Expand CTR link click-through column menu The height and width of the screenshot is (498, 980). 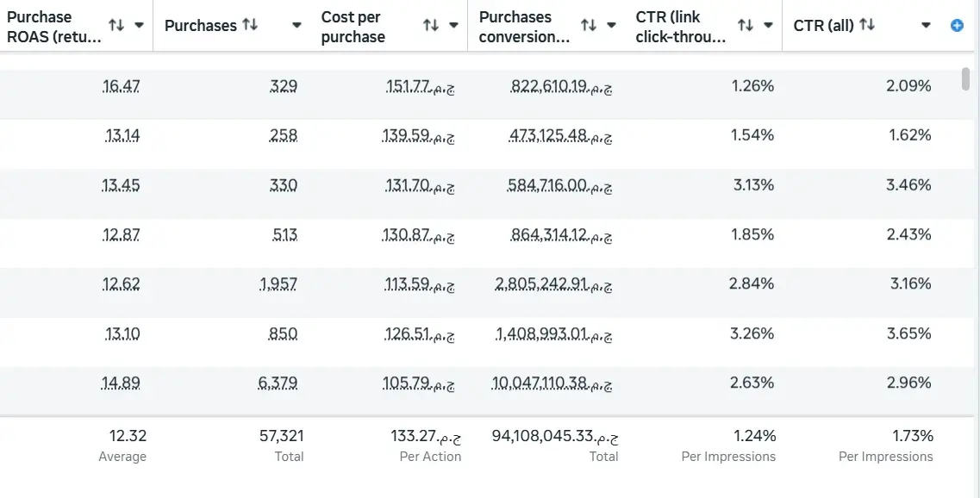point(769,26)
